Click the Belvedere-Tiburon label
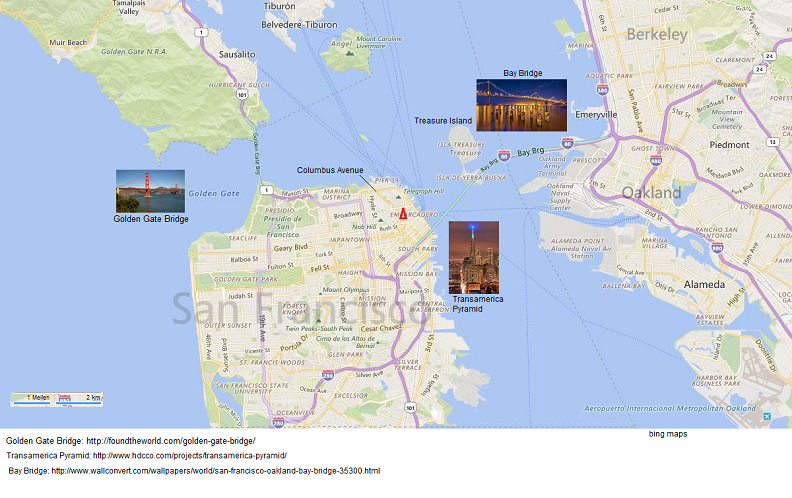Image resolution: width=792 pixels, height=498 pixels. point(299,24)
